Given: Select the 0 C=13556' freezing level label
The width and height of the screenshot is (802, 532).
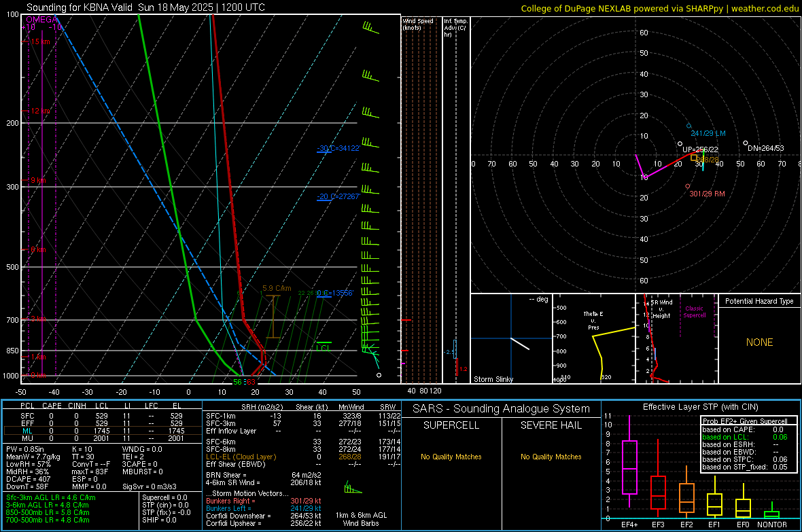Looking at the screenshot, I should pyautogui.click(x=335, y=293).
